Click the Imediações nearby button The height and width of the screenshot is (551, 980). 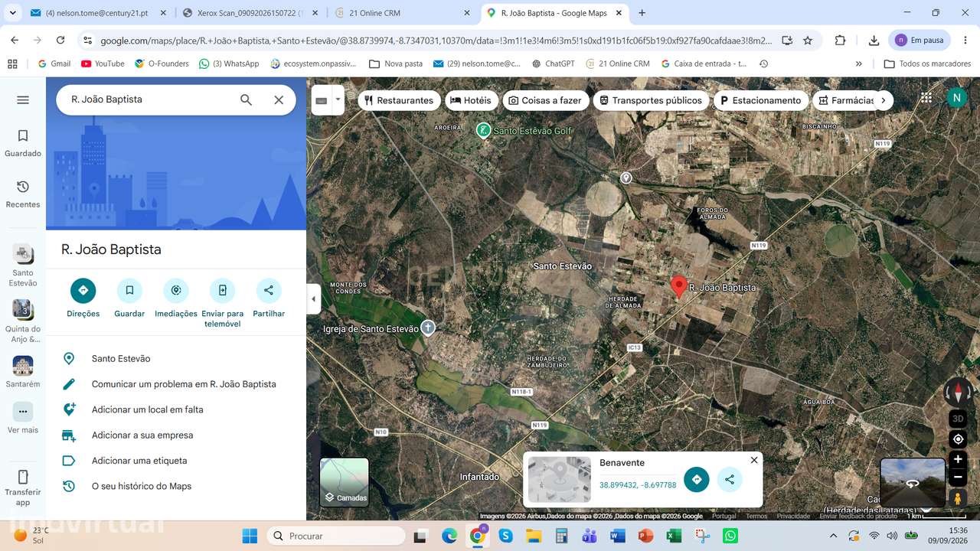176,290
